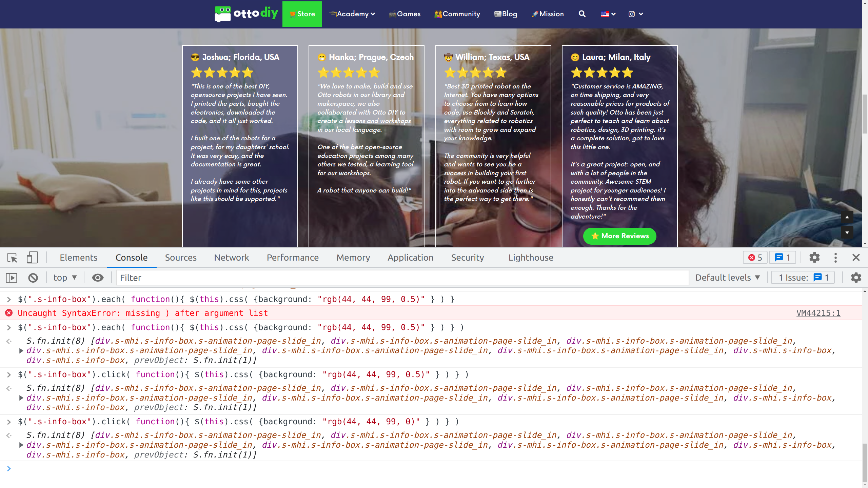Click the website search magnifier icon
868x488 pixels.
[x=582, y=14]
